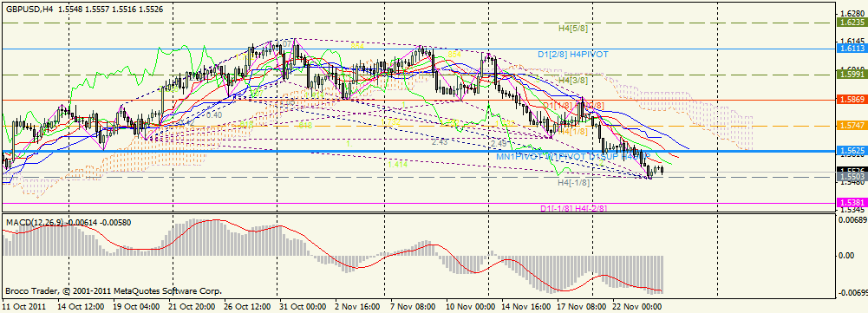Click the 2.43 Fibonacci ratio label
Image resolution: width=868 pixels, height=313 pixels.
[x=440, y=142]
